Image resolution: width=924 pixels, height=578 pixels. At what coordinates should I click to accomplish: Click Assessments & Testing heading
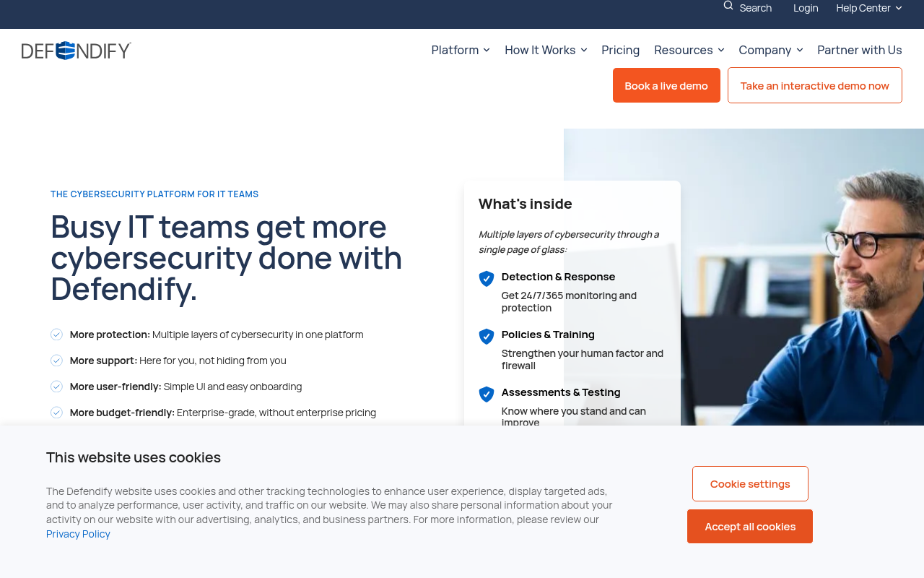[x=561, y=392]
